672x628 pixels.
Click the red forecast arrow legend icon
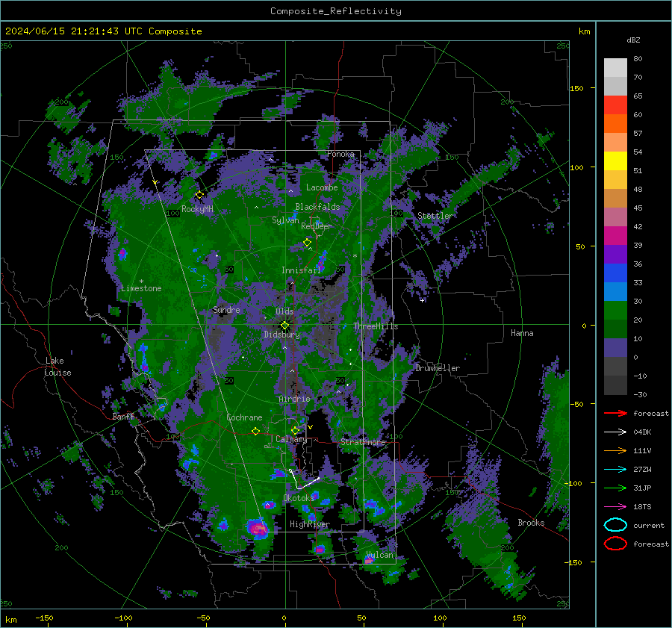(615, 413)
